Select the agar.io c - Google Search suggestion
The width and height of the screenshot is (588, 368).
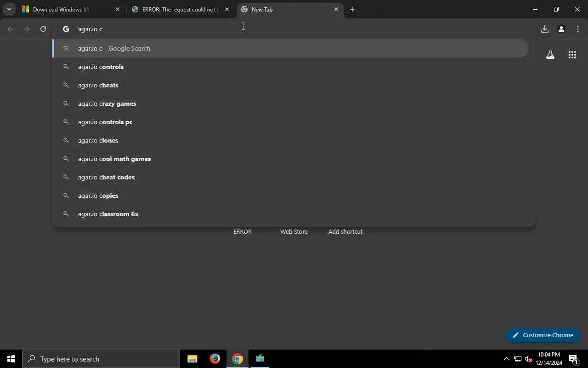[290, 48]
